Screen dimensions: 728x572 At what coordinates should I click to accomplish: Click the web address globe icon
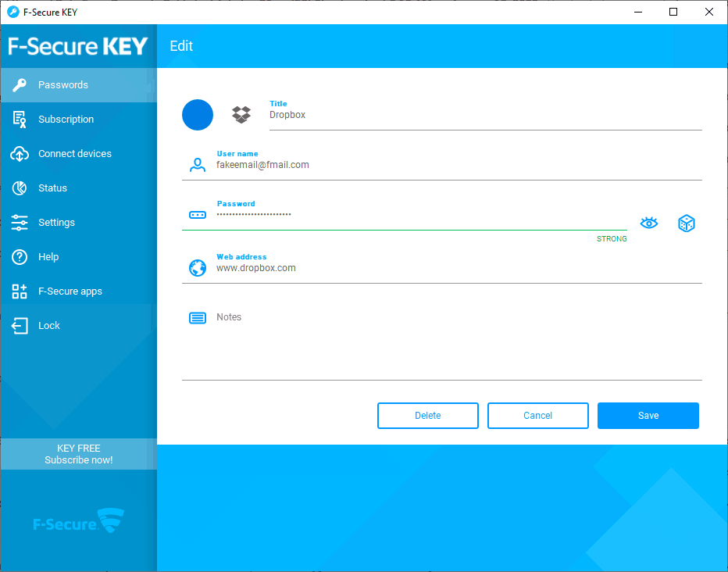coord(198,268)
